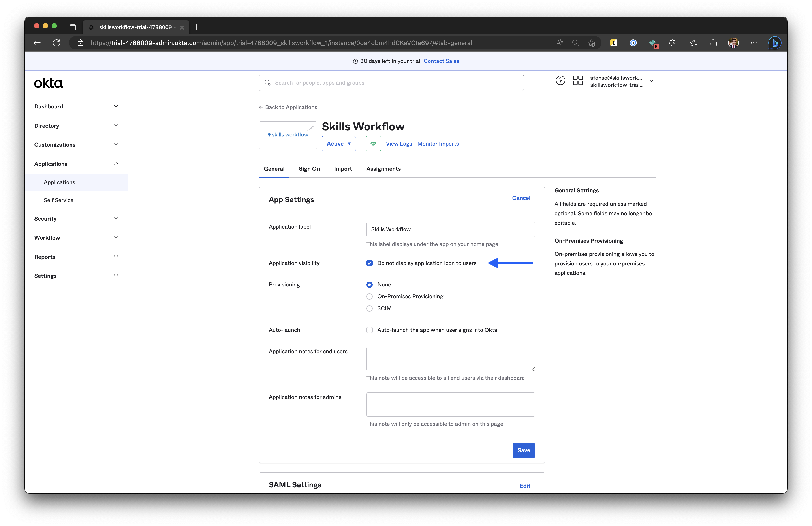
Task: Click Contact Sales link
Action: tap(441, 61)
